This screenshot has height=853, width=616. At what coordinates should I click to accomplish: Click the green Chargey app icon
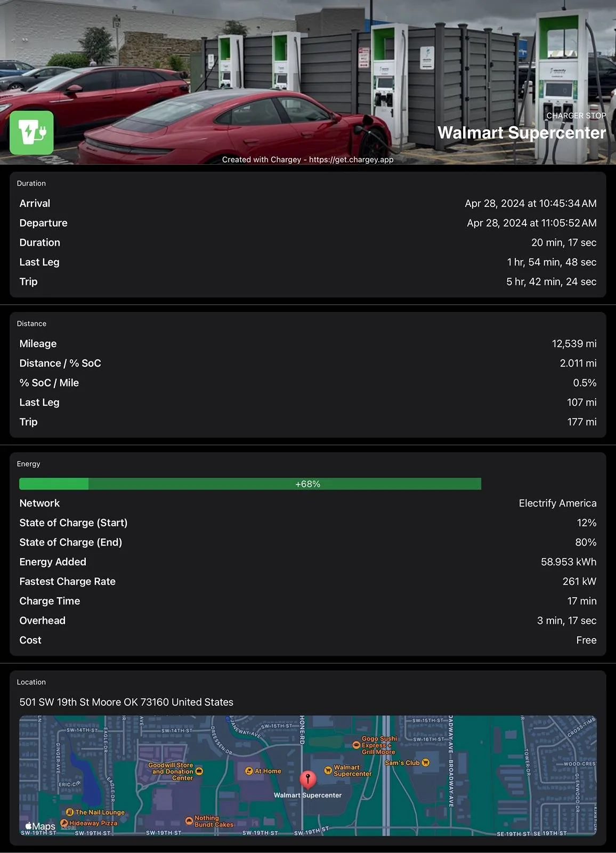pyautogui.click(x=31, y=133)
